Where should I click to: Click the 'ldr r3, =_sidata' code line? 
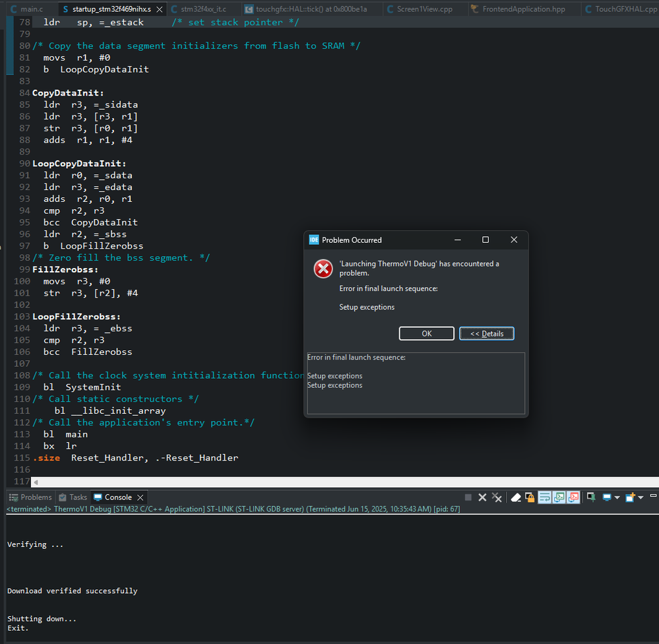90,105
